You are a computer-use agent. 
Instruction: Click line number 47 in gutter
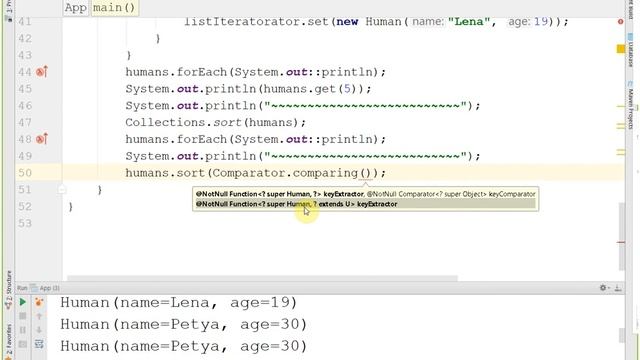pos(24,122)
